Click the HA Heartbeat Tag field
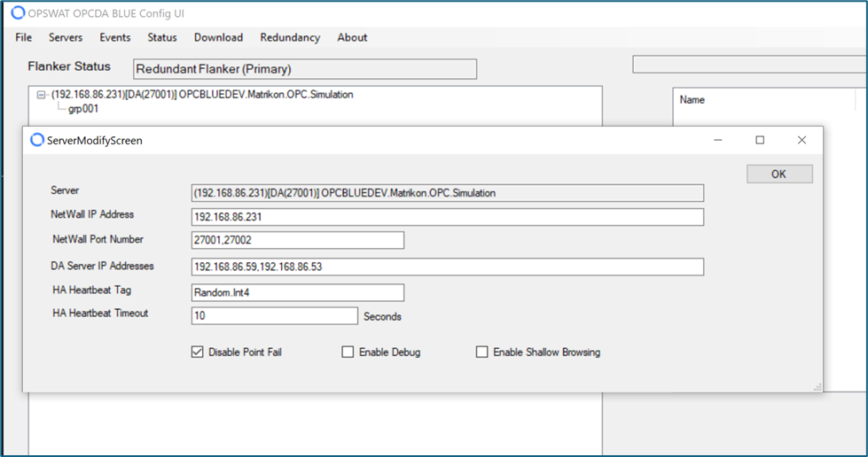Viewport: 868px width, 457px height. pyautogui.click(x=298, y=292)
